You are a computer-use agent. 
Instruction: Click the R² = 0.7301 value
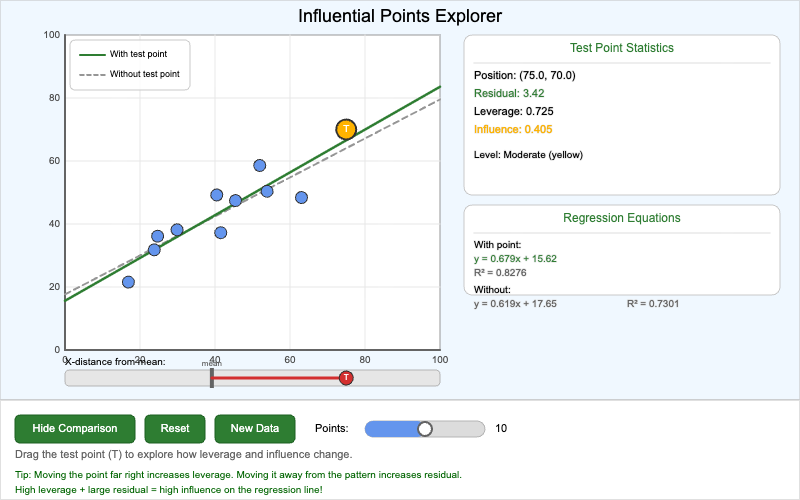pyautogui.click(x=653, y=304)
